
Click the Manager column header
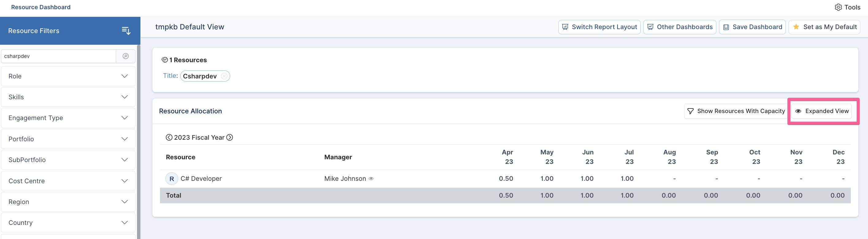point(338,157)
